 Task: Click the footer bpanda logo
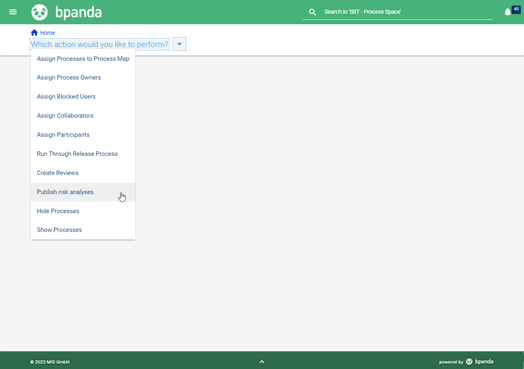(480, 361)
